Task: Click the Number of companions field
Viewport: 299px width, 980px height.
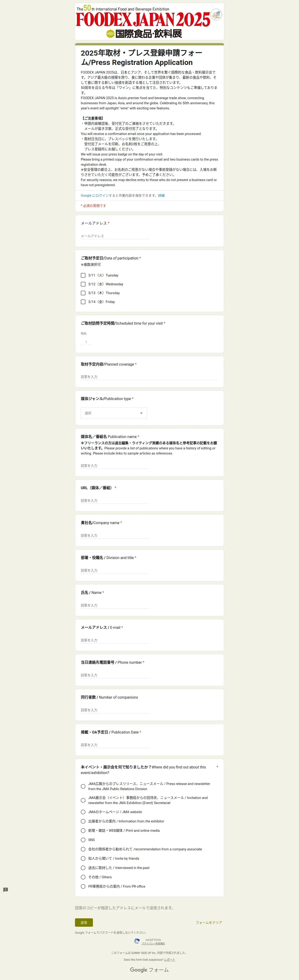Action: [x=115, y=710]
